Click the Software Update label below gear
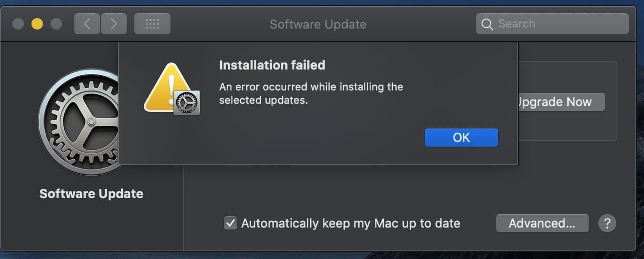Image resolution: width=644 pixels, height=259 pixels. click(91, 194)
